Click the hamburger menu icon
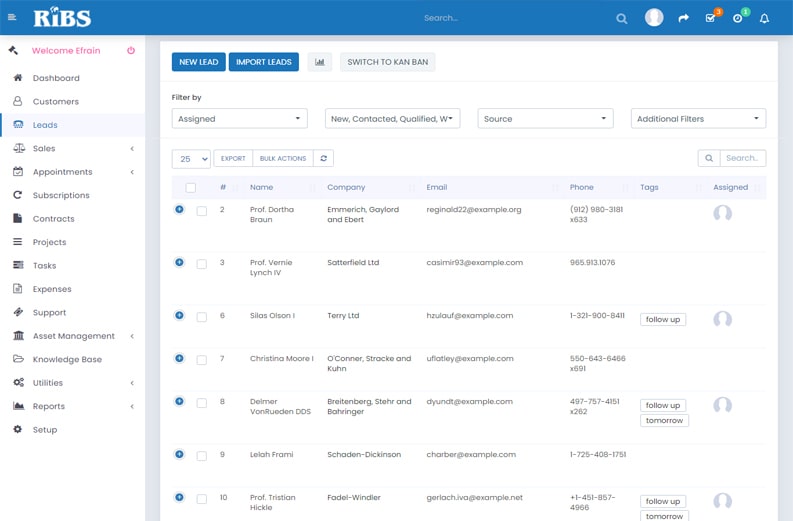The height and width of the screenshot is (521, 793). [x=12, y=18]
